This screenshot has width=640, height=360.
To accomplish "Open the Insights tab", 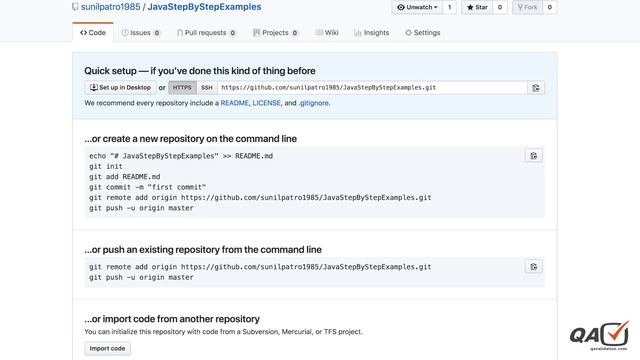I will click(x=371, y=33).
